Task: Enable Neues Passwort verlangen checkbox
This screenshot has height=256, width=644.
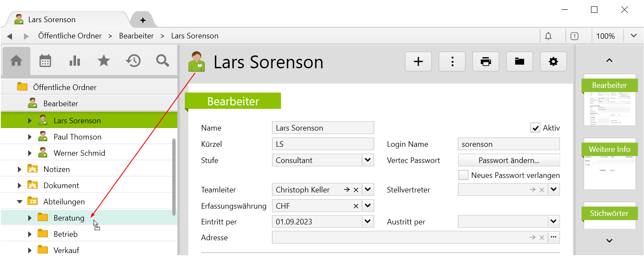Action: coord(463,175)
